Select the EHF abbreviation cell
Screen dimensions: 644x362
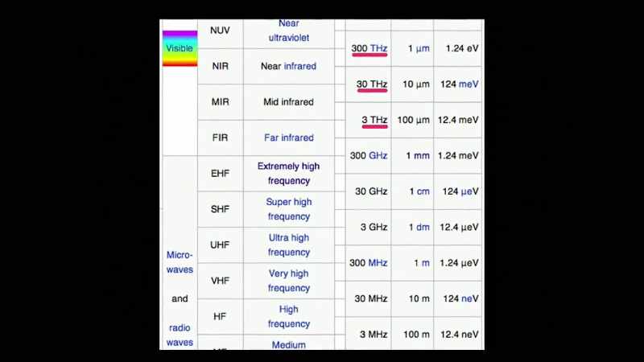click(220, 173)
